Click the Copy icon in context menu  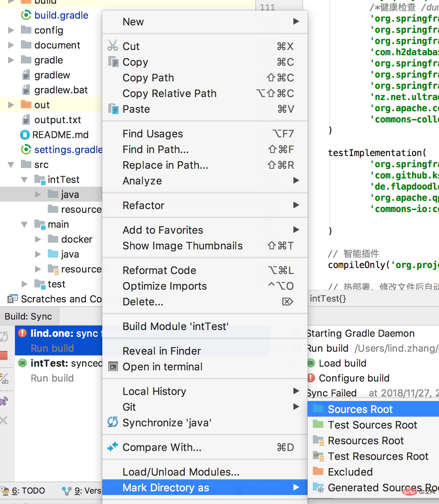click(x=113, y=61)
